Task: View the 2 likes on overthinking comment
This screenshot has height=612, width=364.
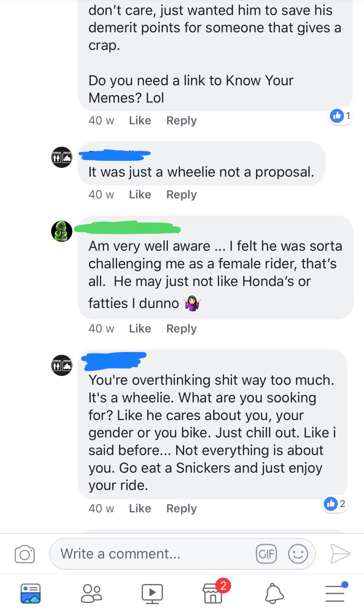Action: (x=335, y=504)
